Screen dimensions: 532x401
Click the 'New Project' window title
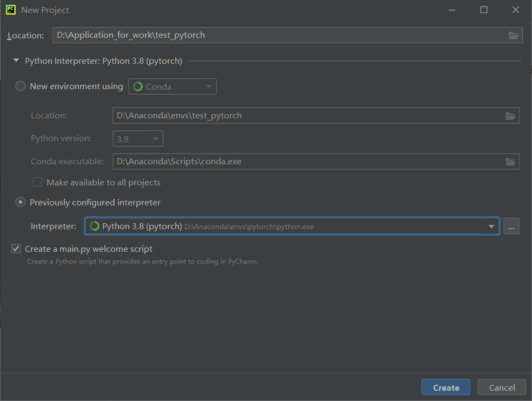(45, 10)
